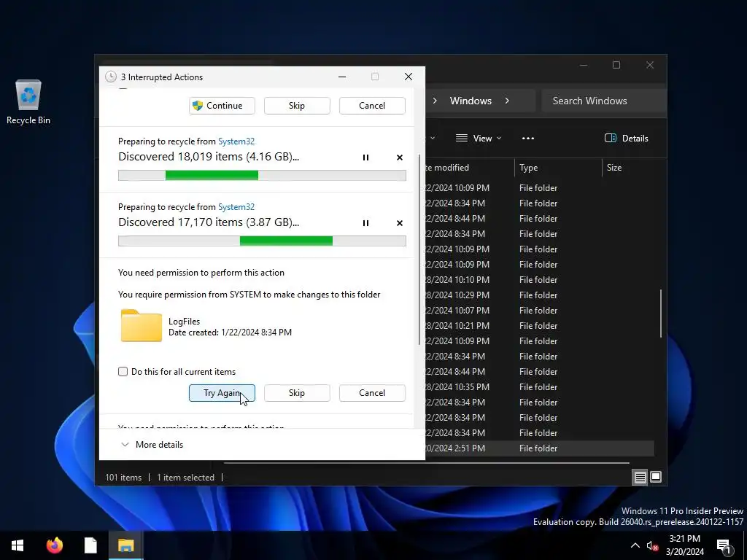Viewport: 747px width, 560px height.
Task: Select row dated 2024 2:51 PM
Action: coord(539,448)
